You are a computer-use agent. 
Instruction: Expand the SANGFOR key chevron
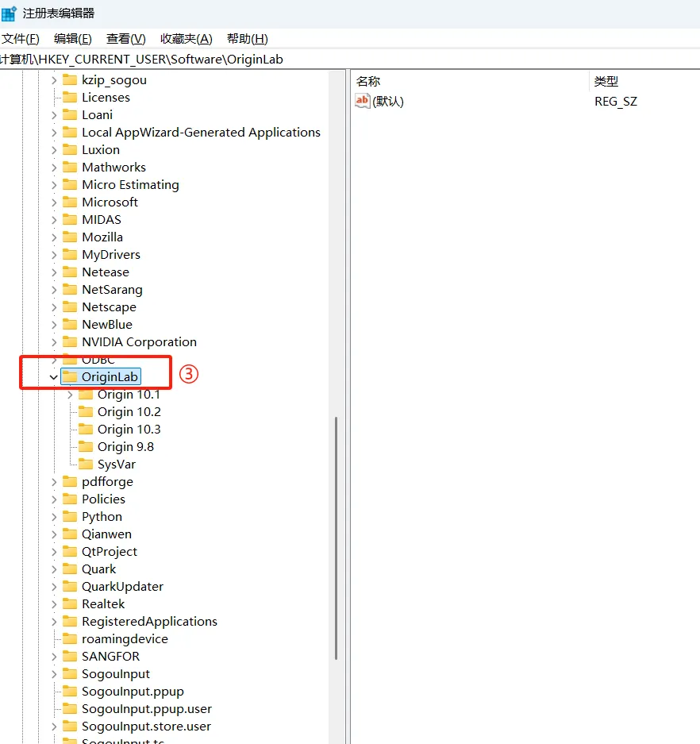pos(54,657)
